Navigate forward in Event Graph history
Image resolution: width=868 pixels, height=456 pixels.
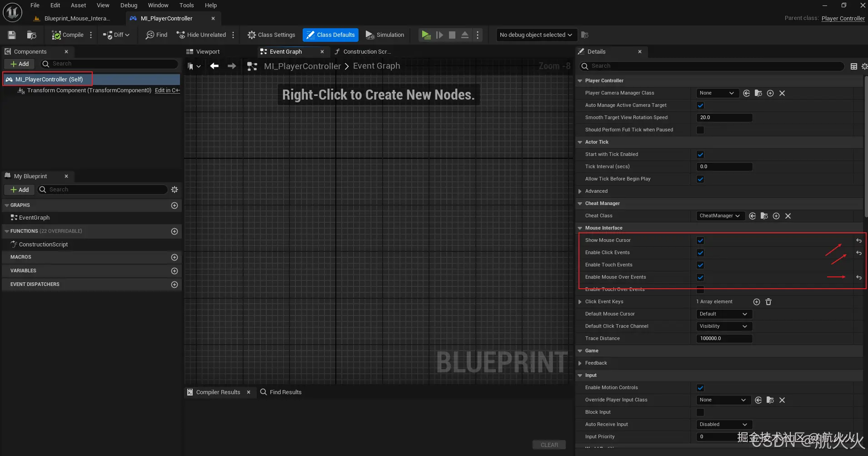tap(232, 66)
